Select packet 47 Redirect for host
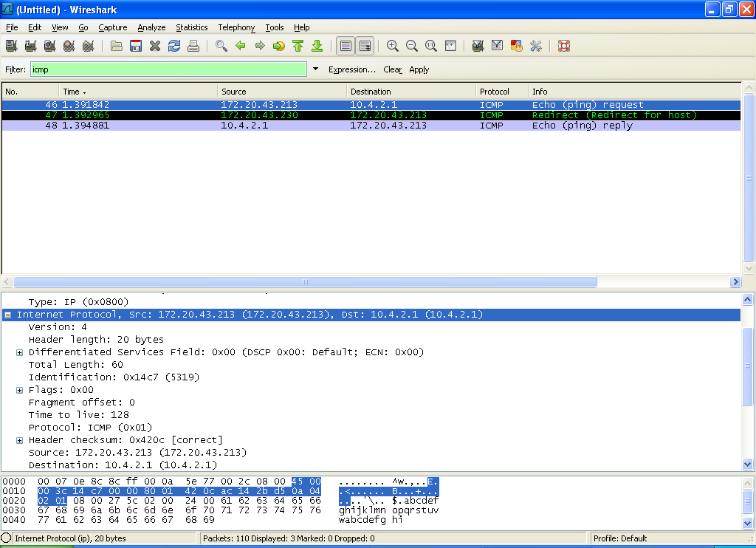The width and height of the screenshot is (756, 548). pyautogui.click(x=371, y=115)
